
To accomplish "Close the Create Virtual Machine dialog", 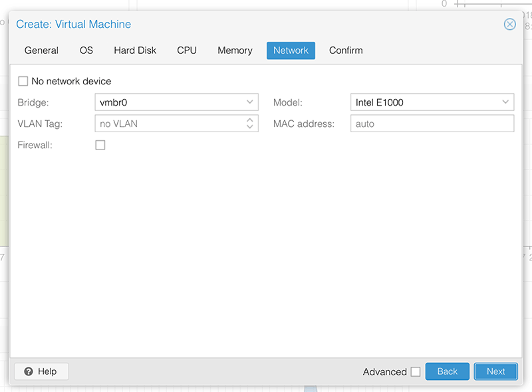I will click(x=509, y=25).
